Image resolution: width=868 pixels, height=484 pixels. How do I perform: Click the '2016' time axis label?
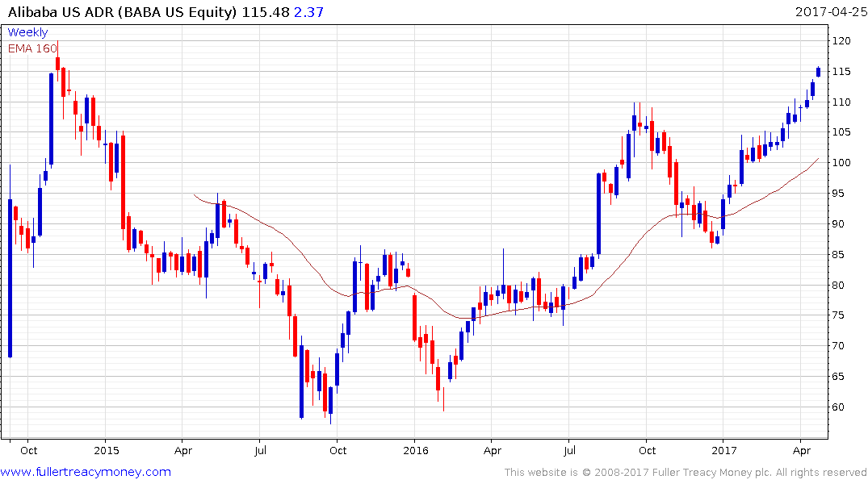click(x=416, y=450)
